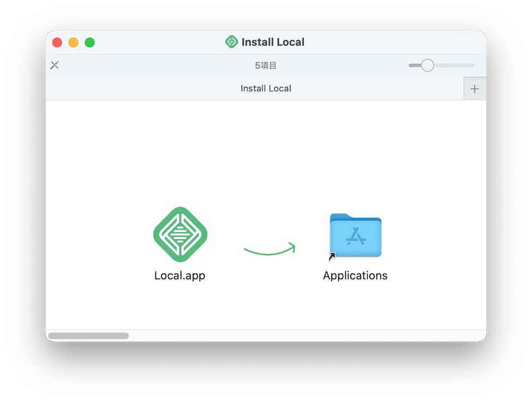532x402 pixels.
Task: Click the Install Local window title text
Action: tap(273, 42)
